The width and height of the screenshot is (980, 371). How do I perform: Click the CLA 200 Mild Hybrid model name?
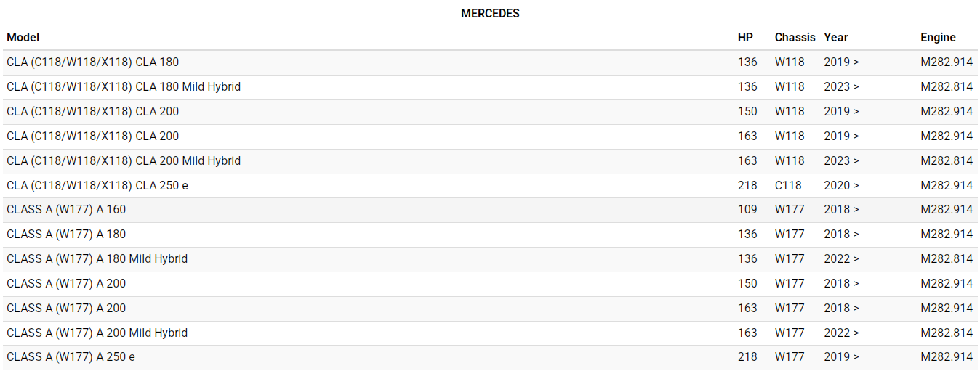pyautogui.click(x=124, y=160)
